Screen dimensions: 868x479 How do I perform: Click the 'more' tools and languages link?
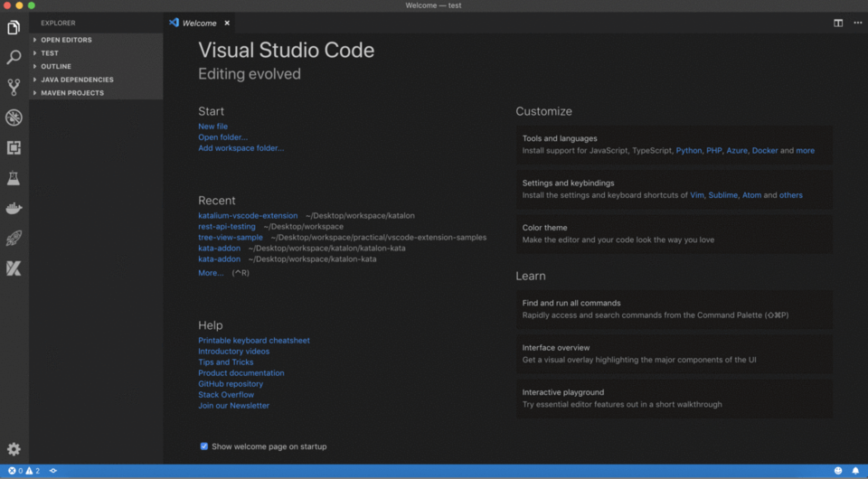click(805, 150)
